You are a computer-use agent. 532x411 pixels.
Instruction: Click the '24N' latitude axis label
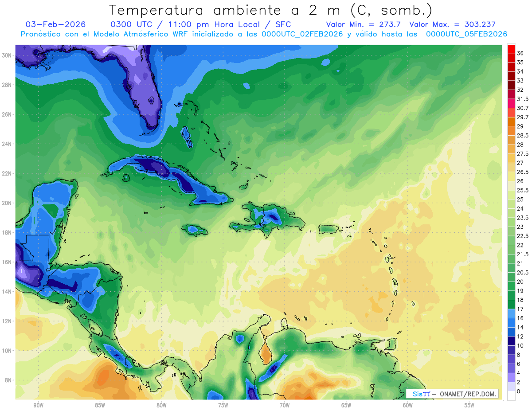(8, 144)
